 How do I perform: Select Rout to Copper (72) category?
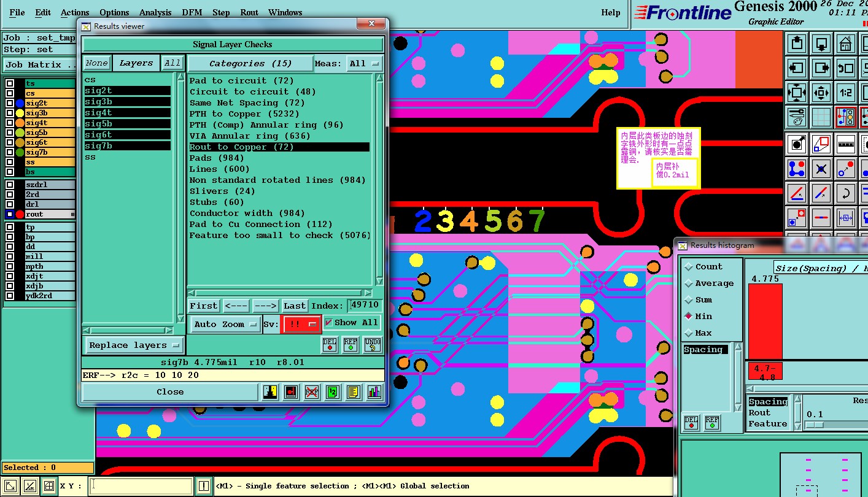pos(279,147)
